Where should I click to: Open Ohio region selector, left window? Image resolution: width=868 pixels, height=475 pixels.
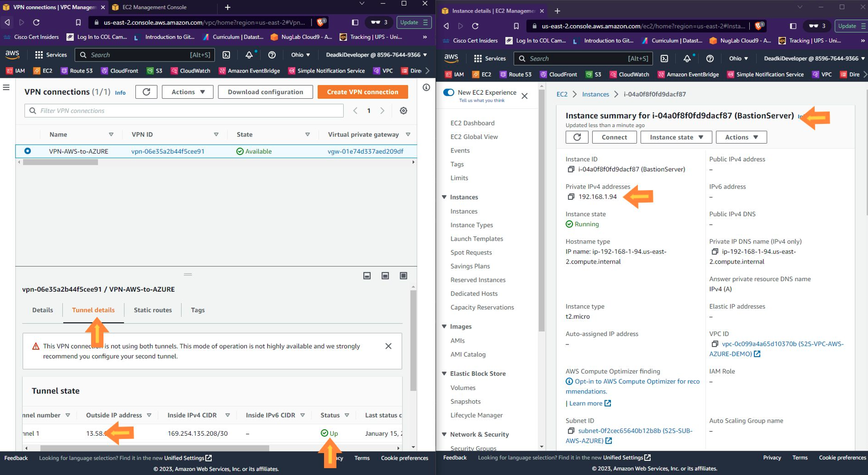[300, 55]
